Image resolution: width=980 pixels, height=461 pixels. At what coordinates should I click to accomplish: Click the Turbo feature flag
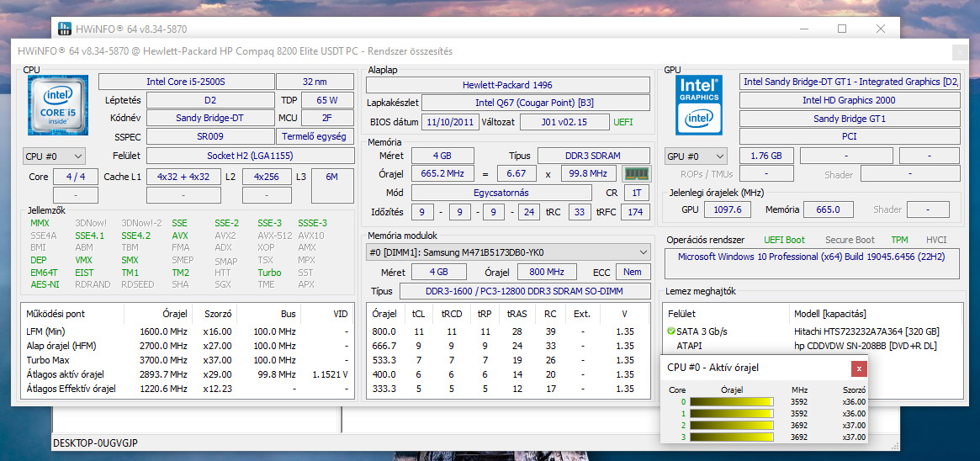click(x=269, y=273)
